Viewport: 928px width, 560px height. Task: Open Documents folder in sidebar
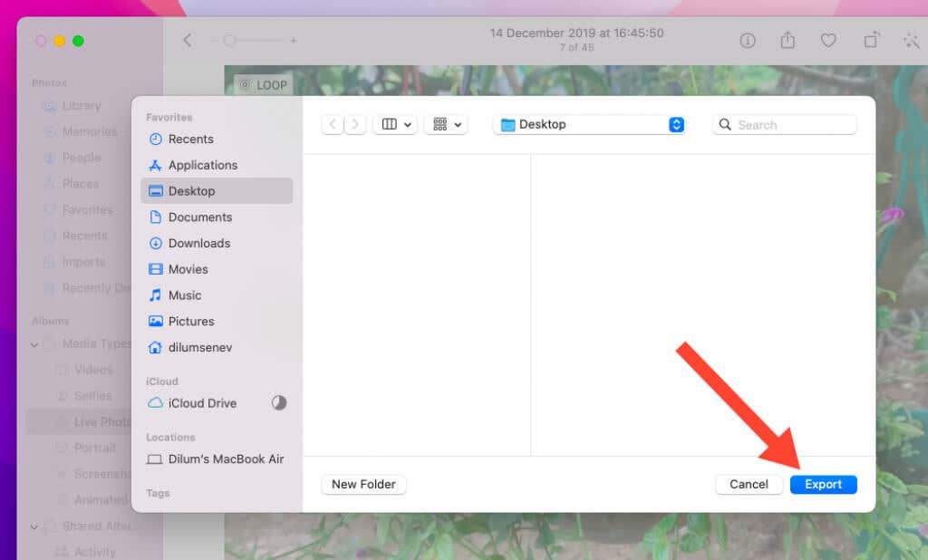click(217, 217)
